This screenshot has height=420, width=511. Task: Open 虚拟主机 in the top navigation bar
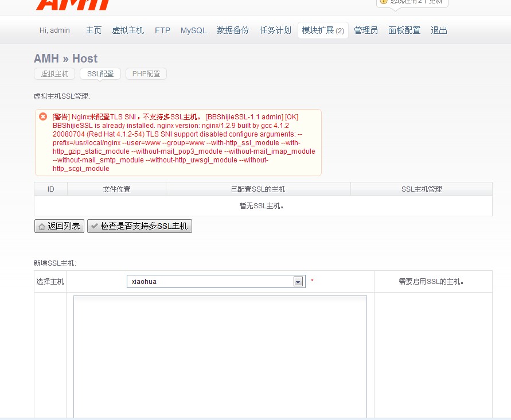128,30
